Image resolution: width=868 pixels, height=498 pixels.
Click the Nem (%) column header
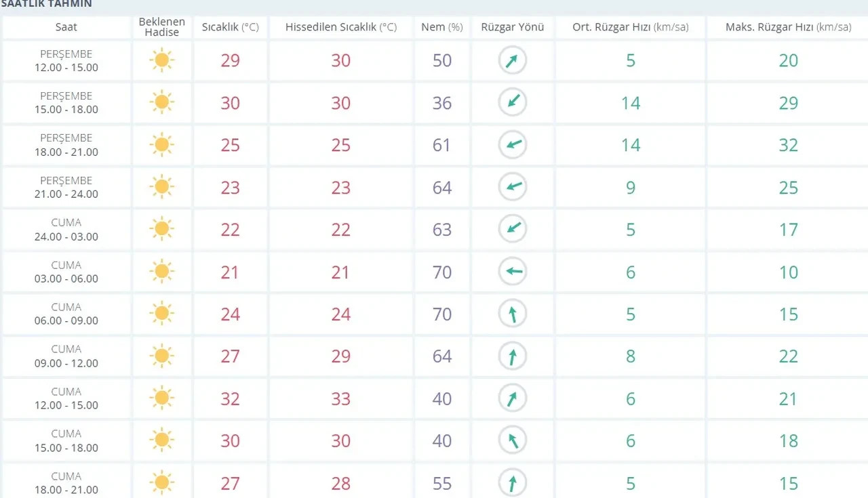click(441, 27)
